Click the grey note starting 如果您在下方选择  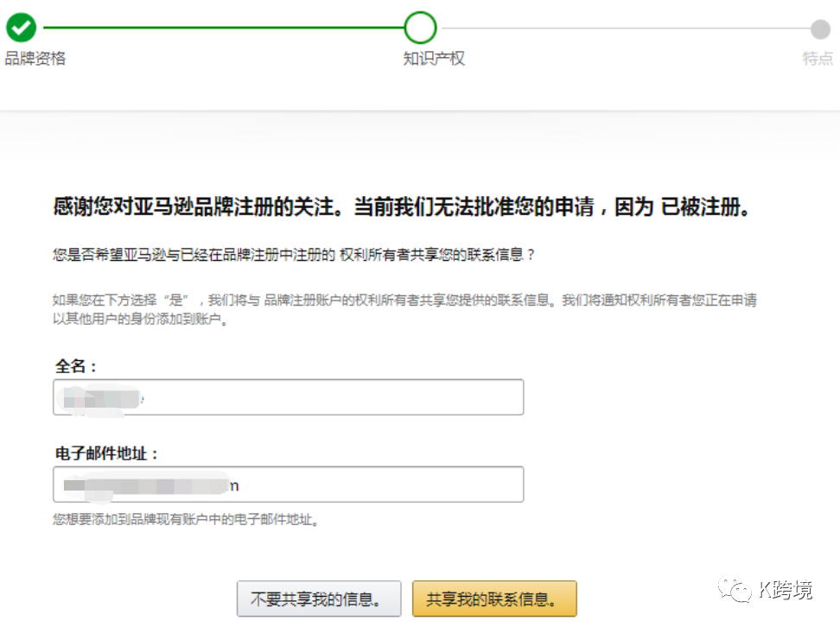(x=404, y=309)
